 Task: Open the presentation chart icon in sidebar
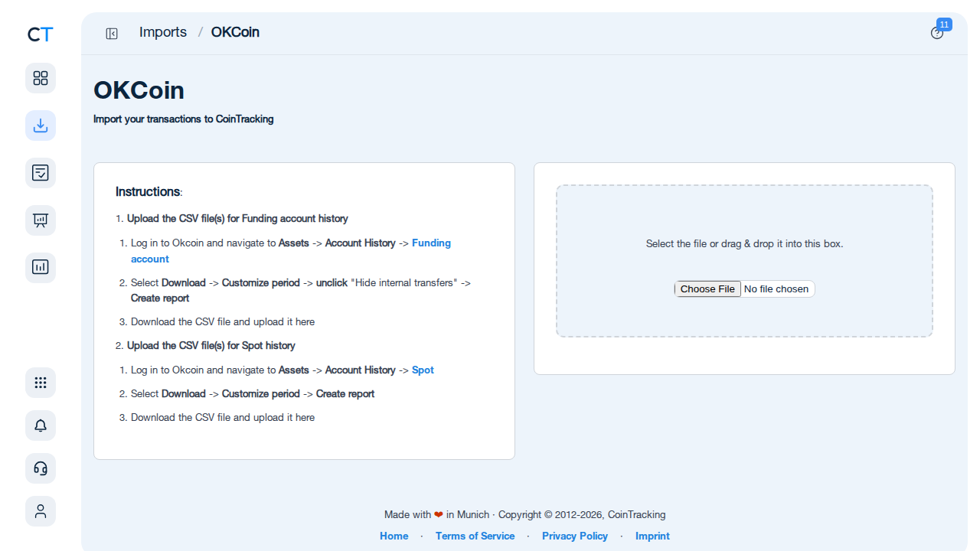(41, 220)
